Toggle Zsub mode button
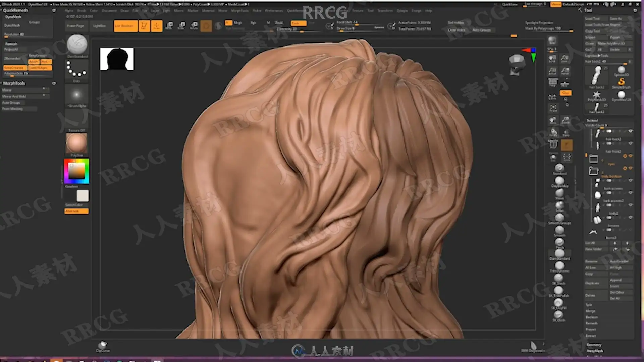 pos(298,23)
